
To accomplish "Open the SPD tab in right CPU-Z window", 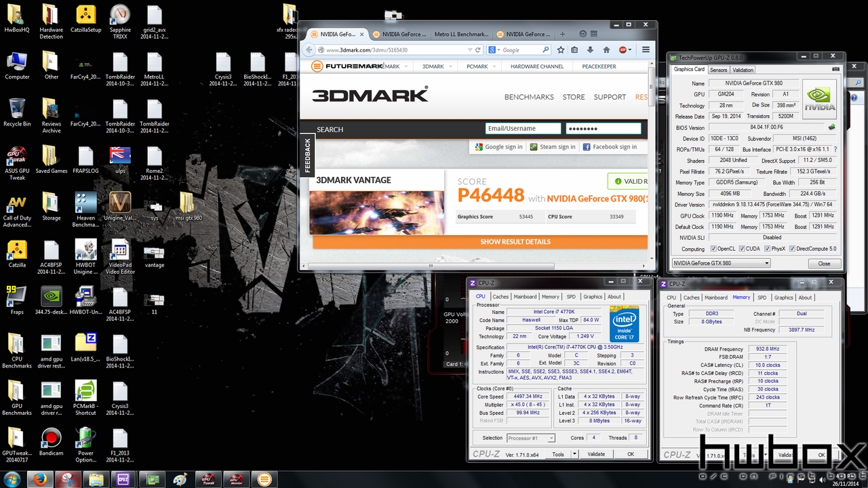I will click(762, 297).
